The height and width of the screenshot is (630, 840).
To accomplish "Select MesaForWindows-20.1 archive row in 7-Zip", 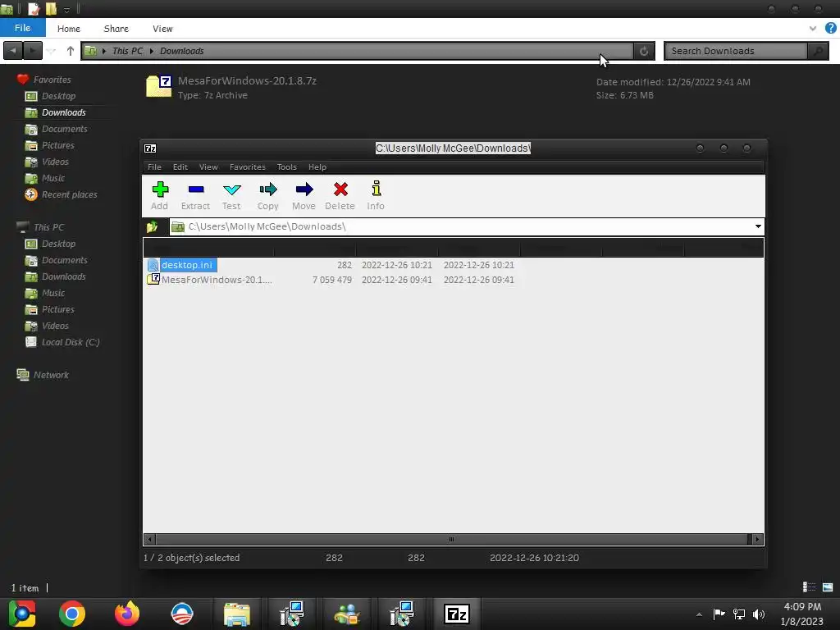I will (217, 280).
